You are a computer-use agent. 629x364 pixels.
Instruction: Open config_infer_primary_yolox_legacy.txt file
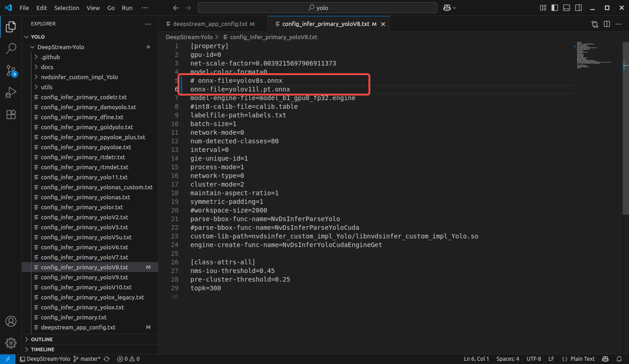tap(92, 297)
